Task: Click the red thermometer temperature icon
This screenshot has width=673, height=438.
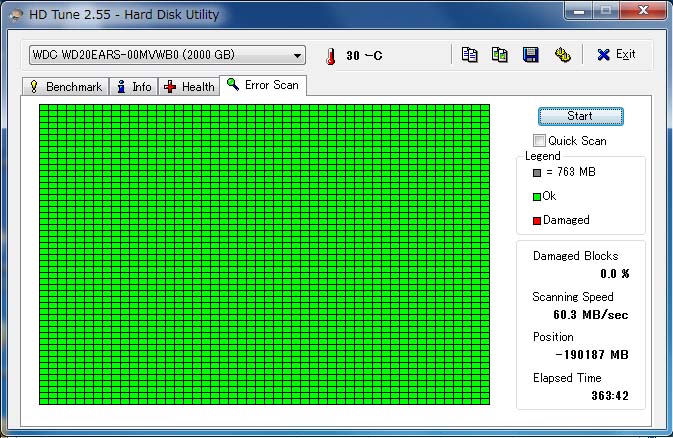Action: [x=328, y=55]
